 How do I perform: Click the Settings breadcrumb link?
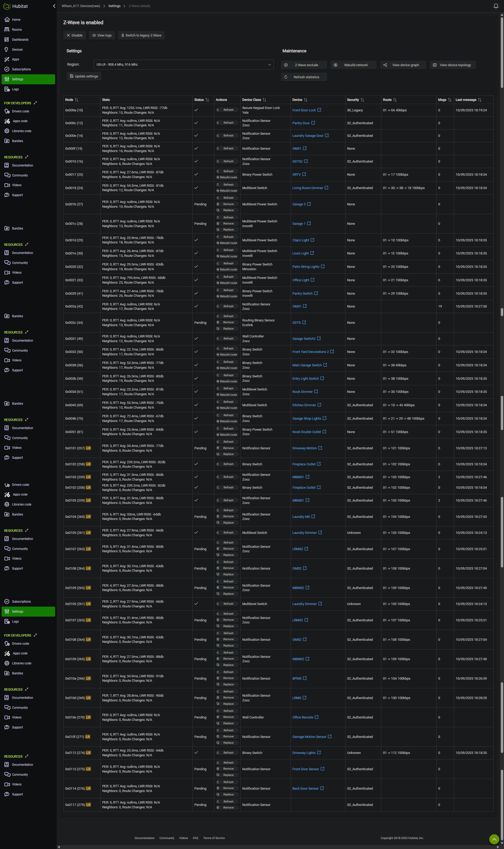point(114,6)
